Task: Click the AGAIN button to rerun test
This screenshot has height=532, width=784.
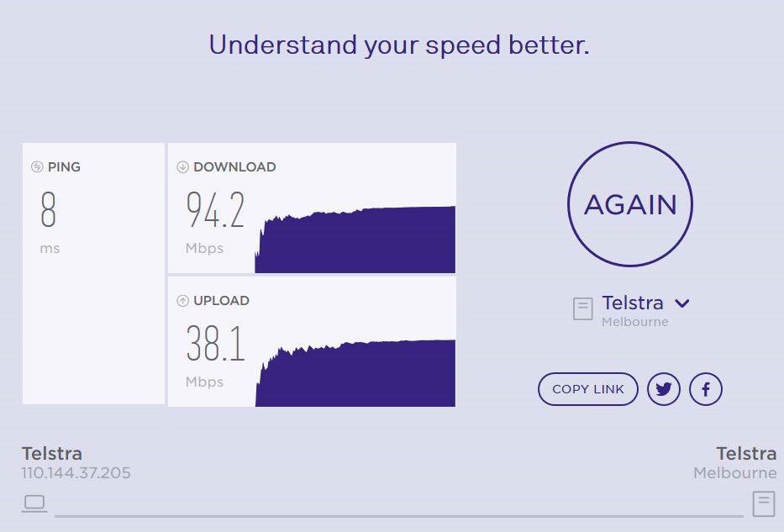Action: click(x=630, y=204)
